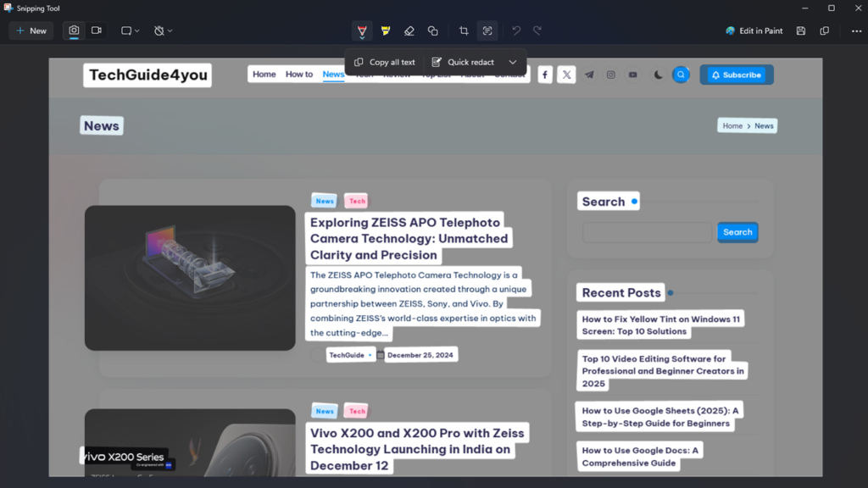Click Copy all text
868x488 pixels.
coord(385,62)
